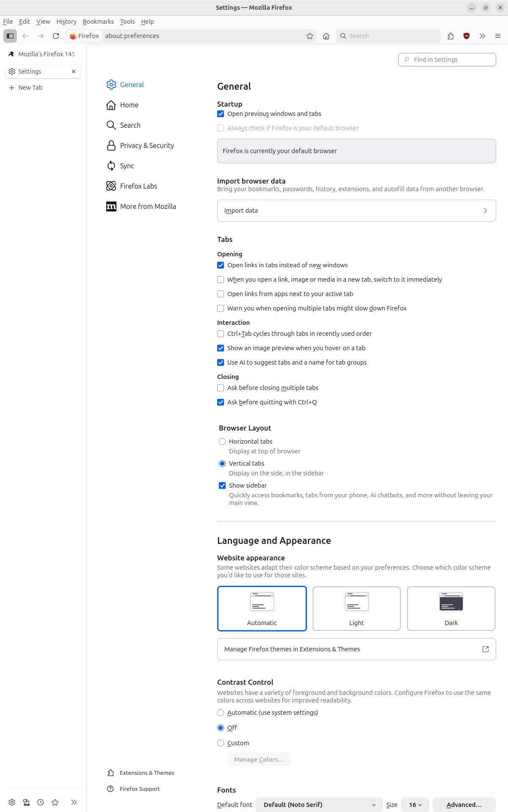Choose the Automatic website appearance card
Image resolution: width=508 pixels, height=812 pixels.
pyautogui.click(x=262, y=609)
